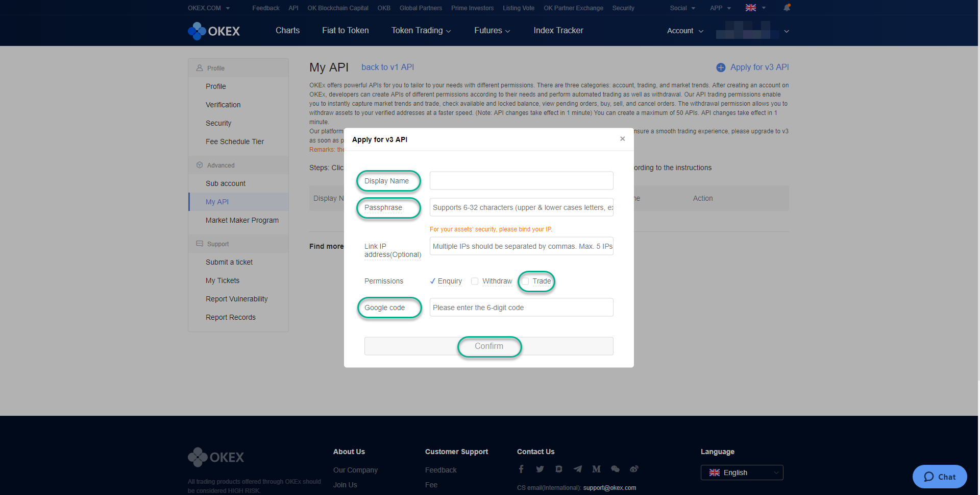This screenshot has width=980, height=495.
Task: Open the Weibo icon in the footer
Action: click(634, 468)
